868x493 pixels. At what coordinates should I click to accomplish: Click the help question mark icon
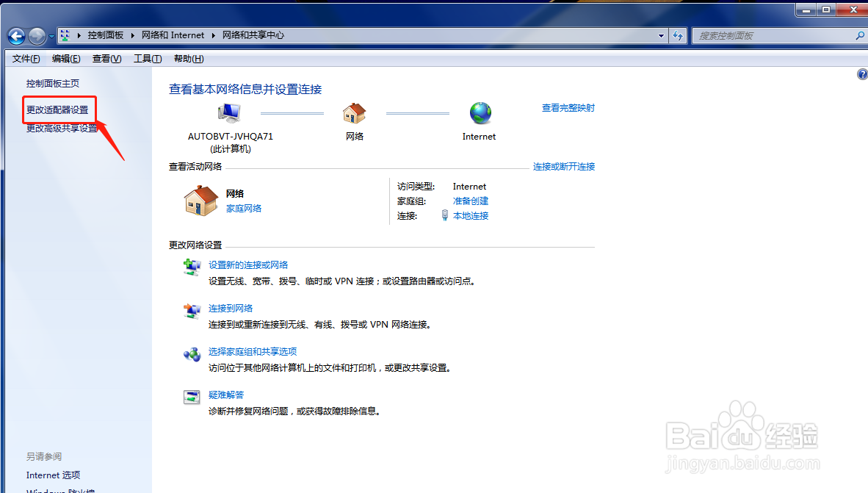point(862,73)
